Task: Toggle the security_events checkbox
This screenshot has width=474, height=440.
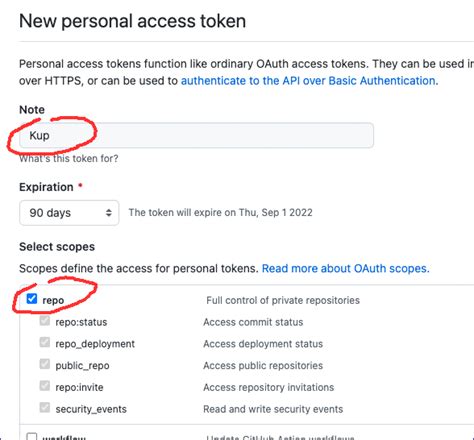Action: (x=45, y=407)
